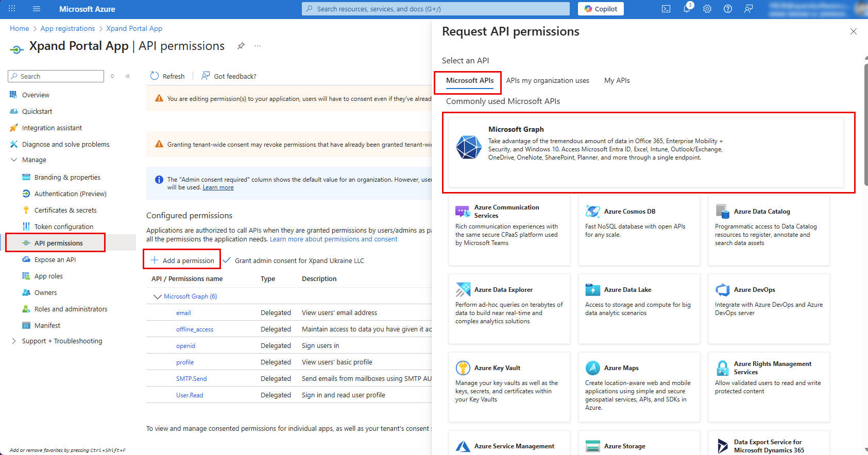The width and height of the screenshot is (868, 455).
Task: Click Add a permission button
Action: [x=182, y=260]
